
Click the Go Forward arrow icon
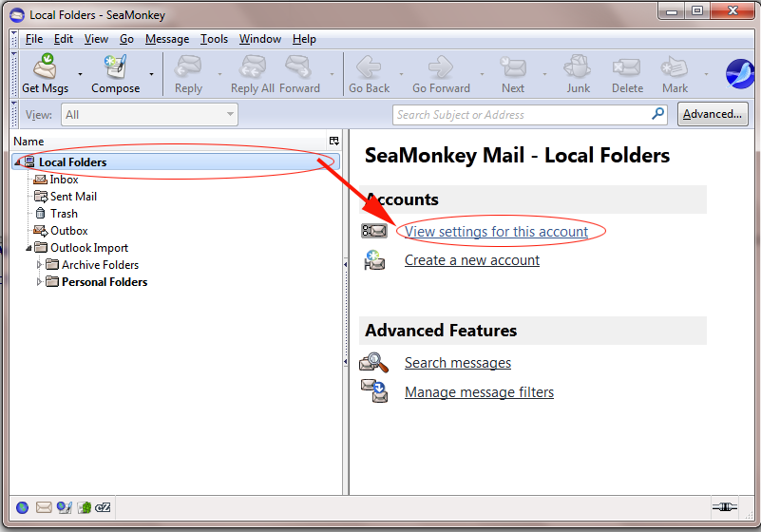(x=441, y=66)
